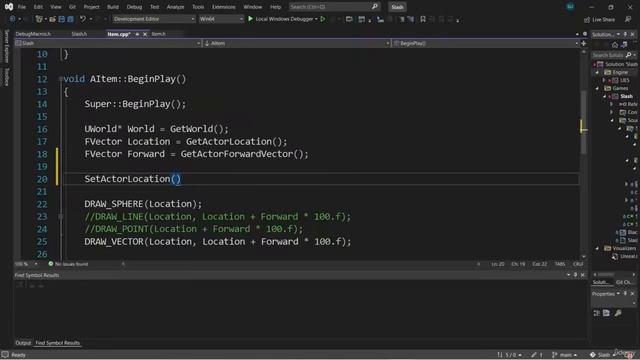Image resolution: width=640 pixels, height=360 pixels.
Task: Click Solution Explorer home icon
Action: pyautogui.click(x=615, y=45)
